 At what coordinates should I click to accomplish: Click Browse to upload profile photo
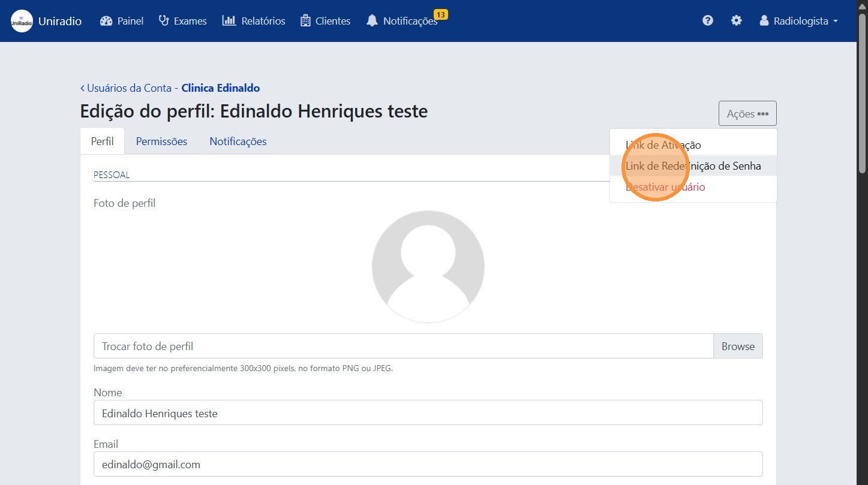pos(737,346)
